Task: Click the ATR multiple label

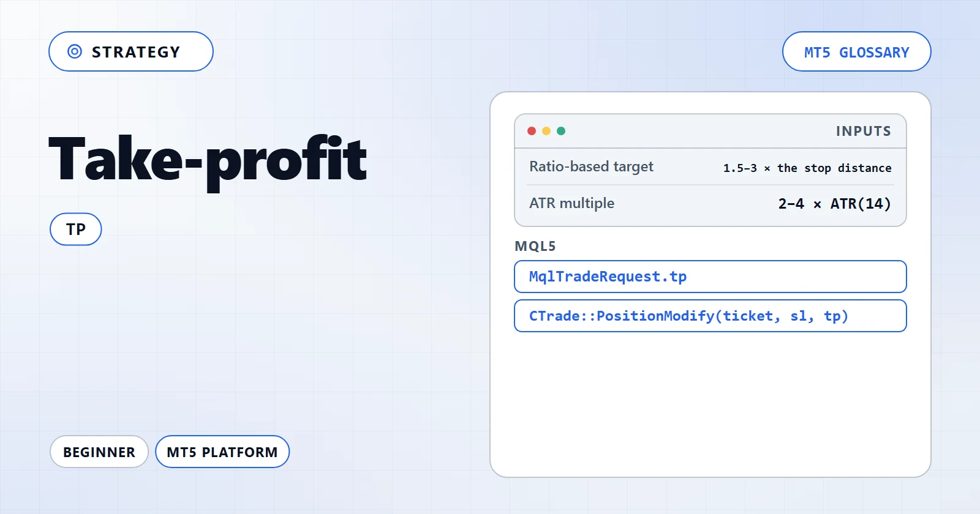Action: tap(571, 203)
